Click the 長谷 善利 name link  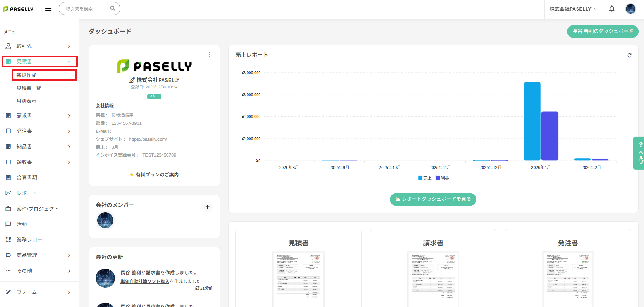(131, 273)
